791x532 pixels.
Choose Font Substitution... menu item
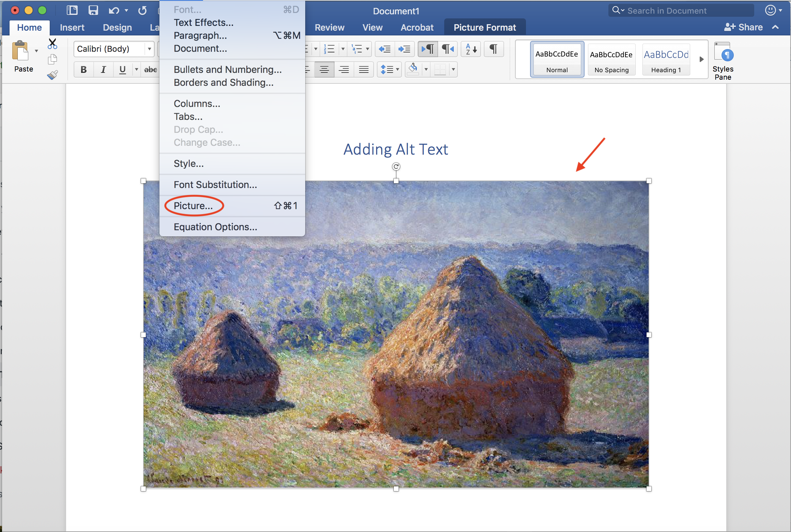(x=232, y=185)
